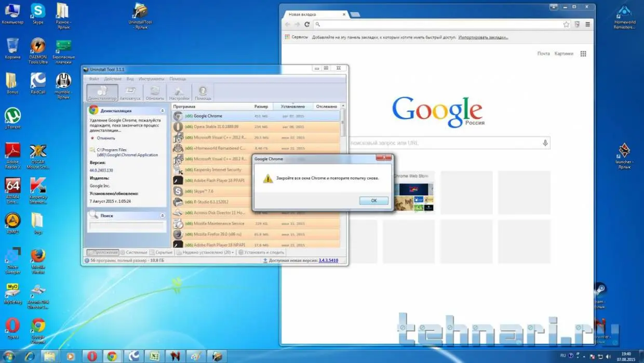Click the voice search microphone icon
Screen dimensions: 644x363
coord(545,143)
